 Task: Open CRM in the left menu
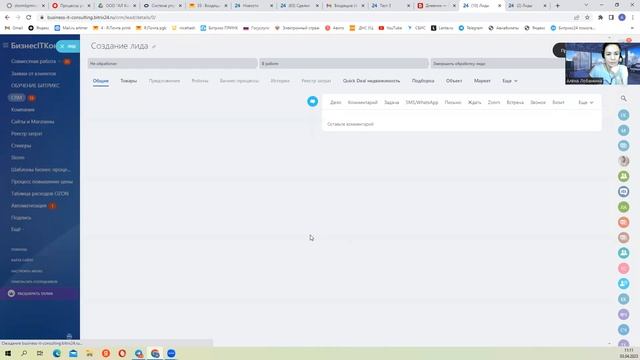[17, 98]
